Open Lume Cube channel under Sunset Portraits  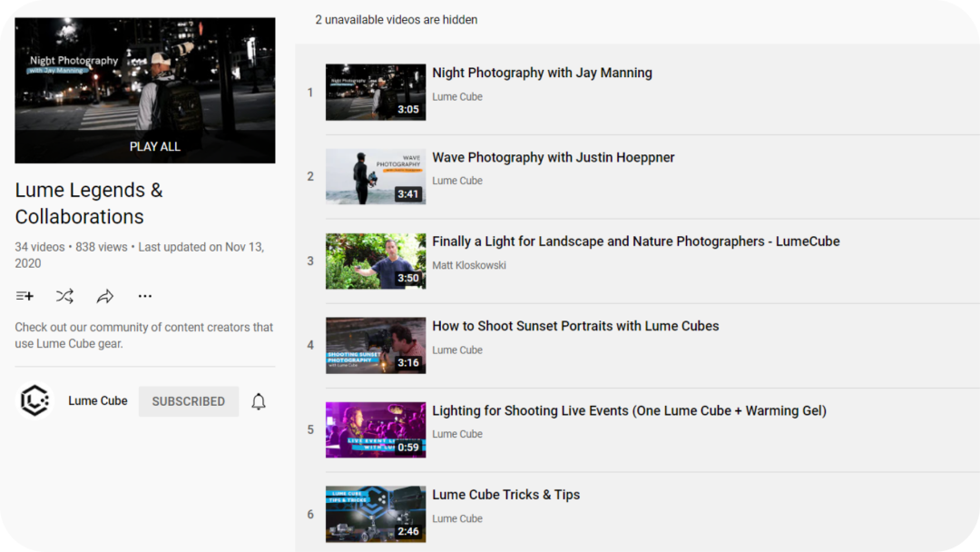click(457, 350)
